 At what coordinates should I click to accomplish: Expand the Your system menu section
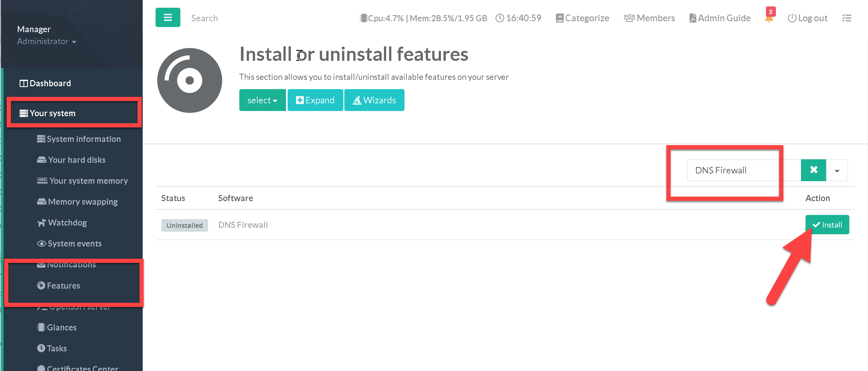pos(52,113)
